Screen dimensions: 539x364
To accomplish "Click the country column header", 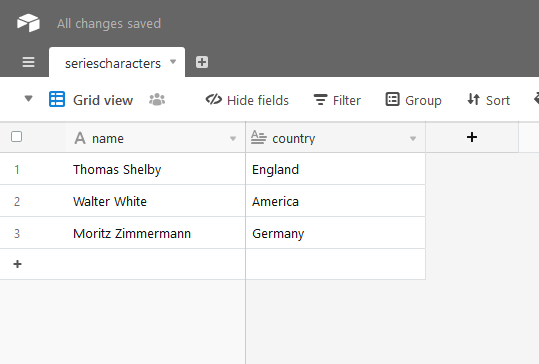I will pyautogui.click(x=336, y=138).
